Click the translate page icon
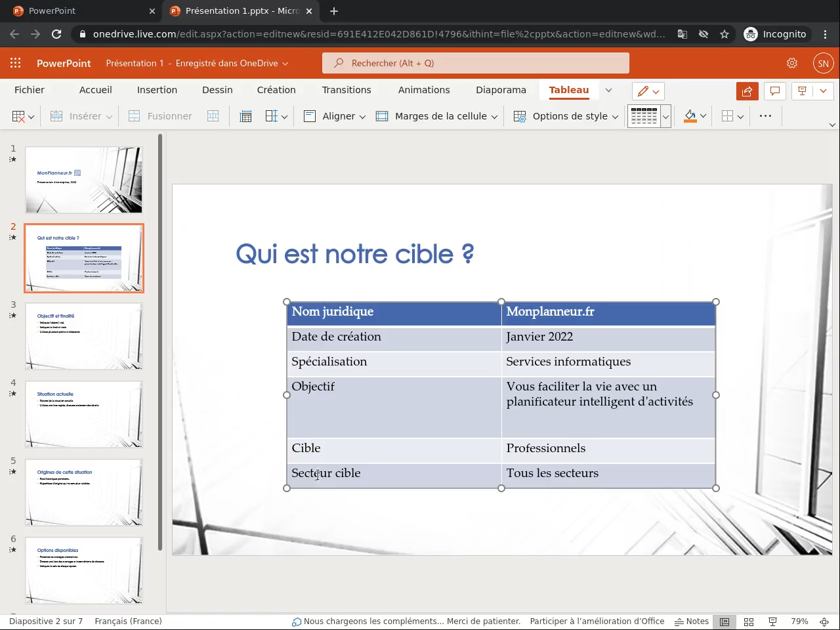This screenshot has width=840, height=630. click(x=682, y=34)
